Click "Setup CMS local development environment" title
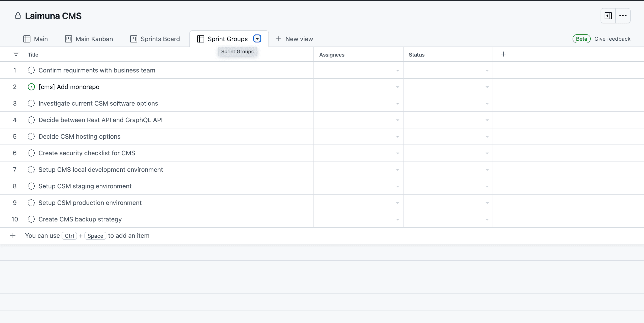Screen dimensions: 644x323 (x=101, y=169)
